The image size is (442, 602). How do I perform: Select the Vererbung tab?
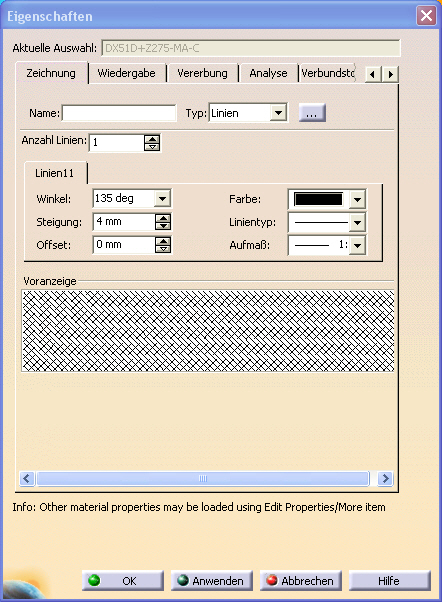202,73
